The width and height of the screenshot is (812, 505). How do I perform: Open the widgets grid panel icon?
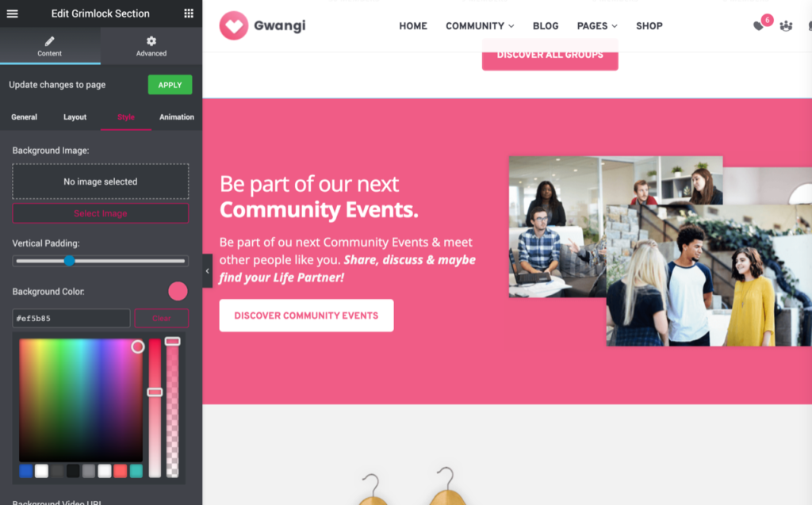189,13
